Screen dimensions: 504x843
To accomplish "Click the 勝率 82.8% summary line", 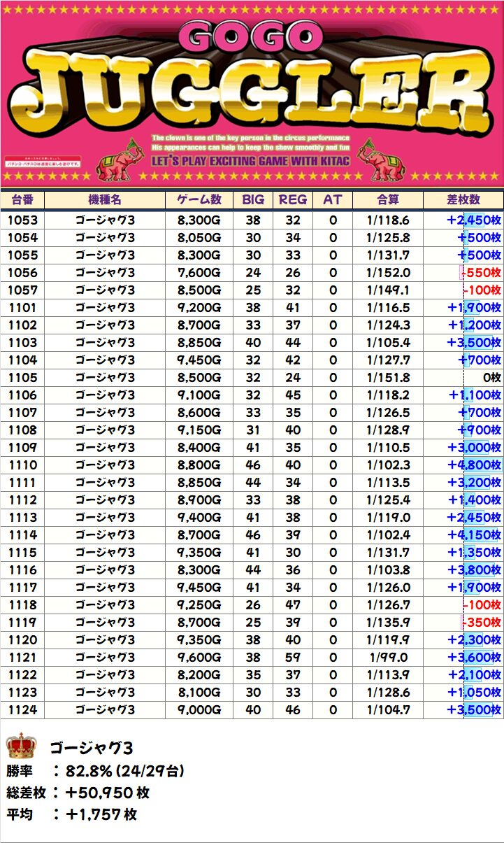I will pyautogui.click(x=95, y=771).
